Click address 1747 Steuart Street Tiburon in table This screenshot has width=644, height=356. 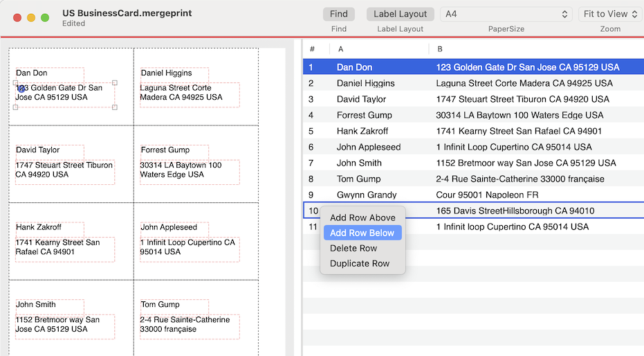tap(523, 100)
